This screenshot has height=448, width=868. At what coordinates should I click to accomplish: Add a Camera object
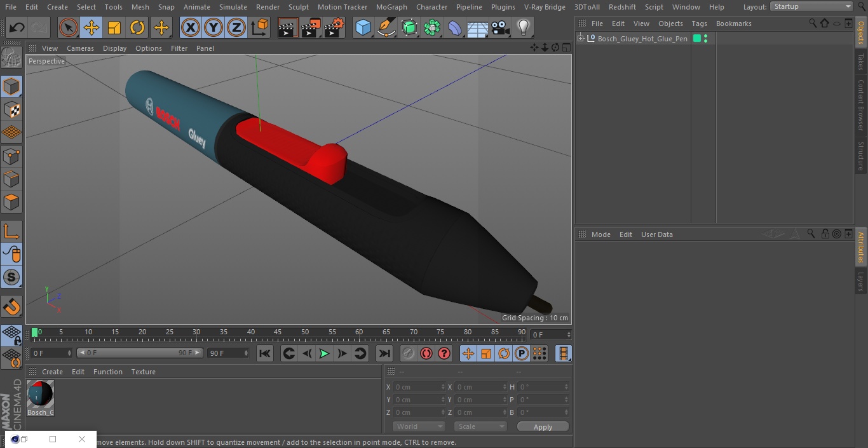(501, 27)
